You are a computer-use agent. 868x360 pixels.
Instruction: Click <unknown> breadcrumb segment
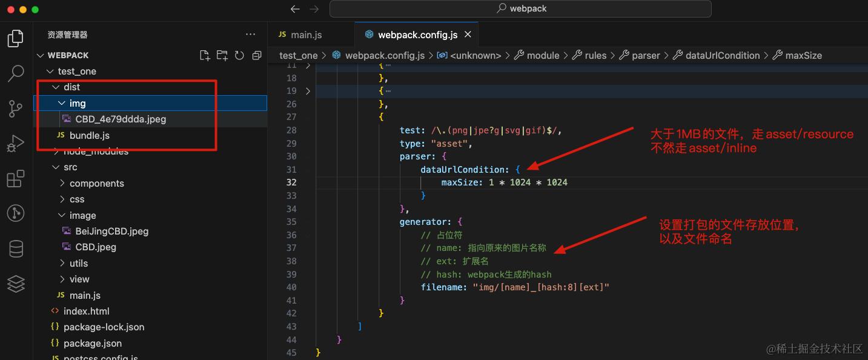point(475,55)
